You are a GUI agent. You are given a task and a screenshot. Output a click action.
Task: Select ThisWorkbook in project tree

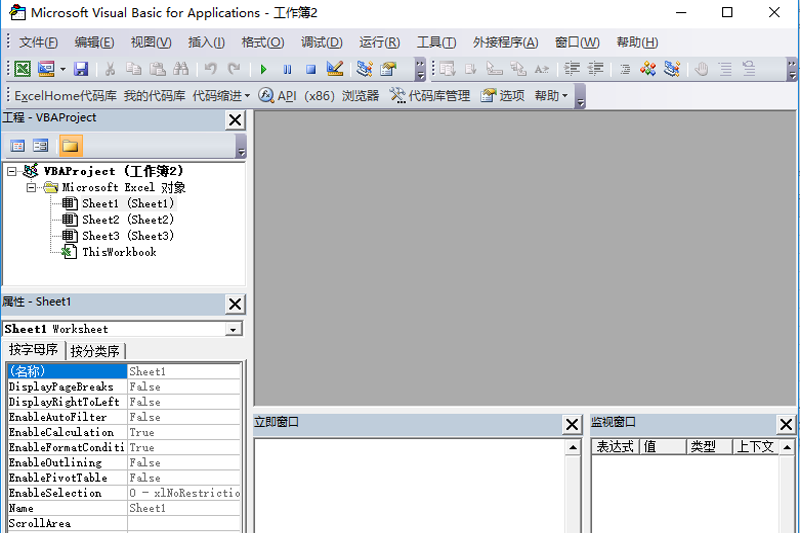119,252
